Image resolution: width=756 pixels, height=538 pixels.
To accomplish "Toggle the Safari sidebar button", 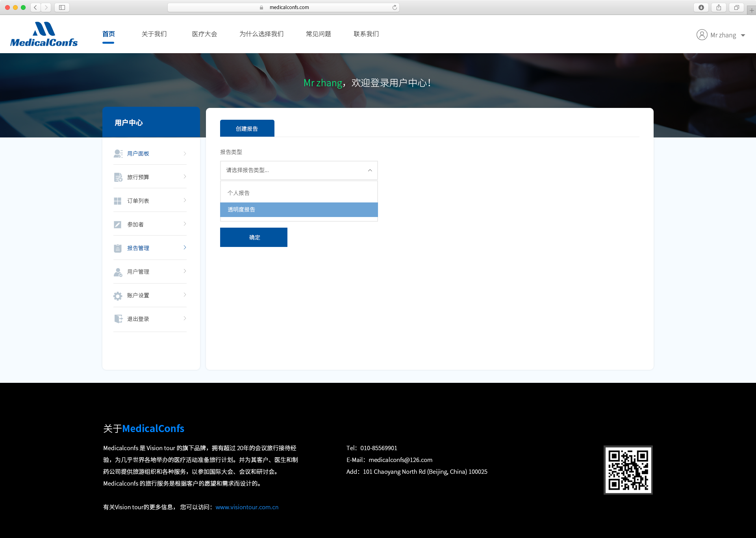I will [62, 7].
